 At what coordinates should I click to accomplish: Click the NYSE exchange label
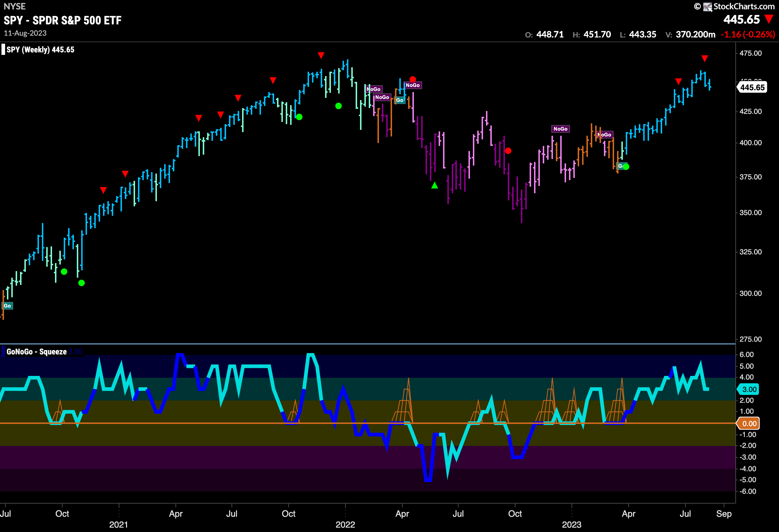pos(15,6)
